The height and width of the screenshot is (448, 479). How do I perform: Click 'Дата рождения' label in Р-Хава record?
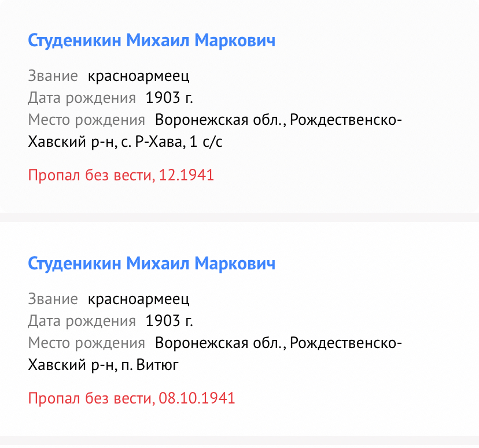click(82, 98)
